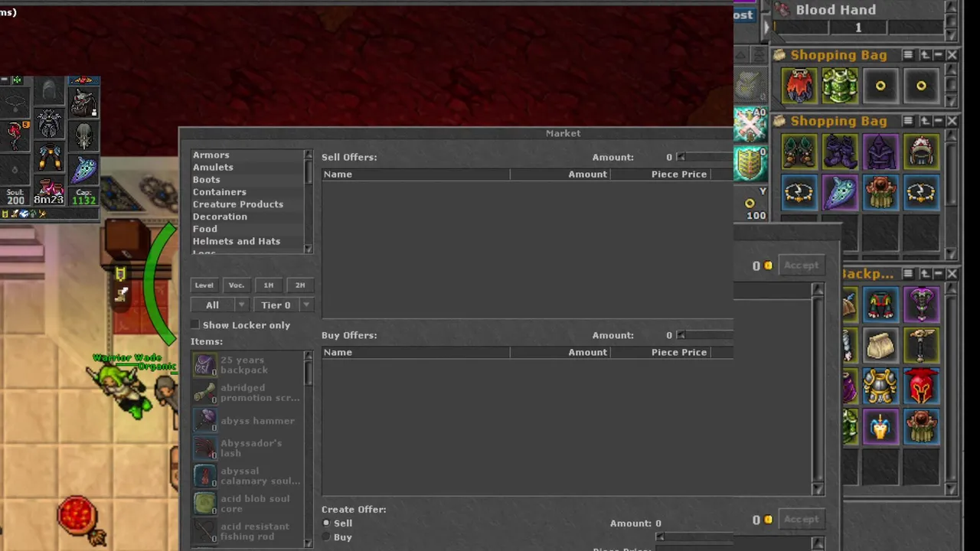
Task: Select the red spartan helmet in Backpack
Action: 921,386
